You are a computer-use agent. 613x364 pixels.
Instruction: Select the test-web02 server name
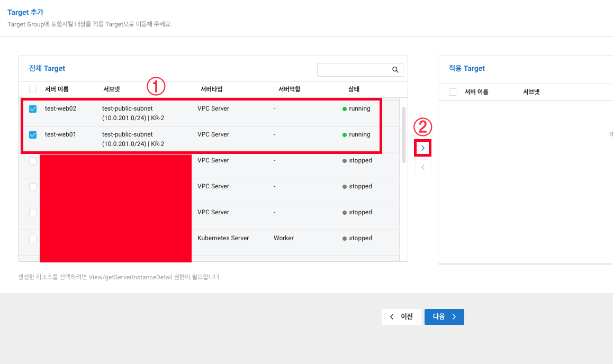click(x=60, y=108)
